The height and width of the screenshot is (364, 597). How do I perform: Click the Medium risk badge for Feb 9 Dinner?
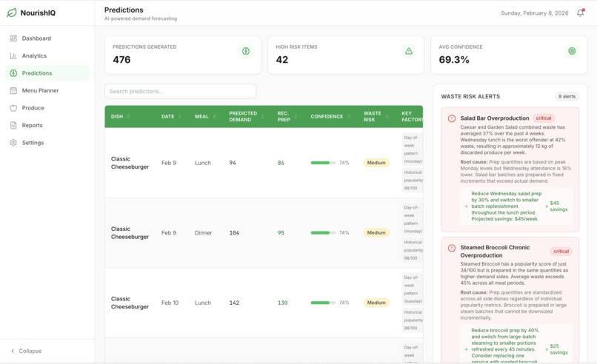[x=376, y=232]
